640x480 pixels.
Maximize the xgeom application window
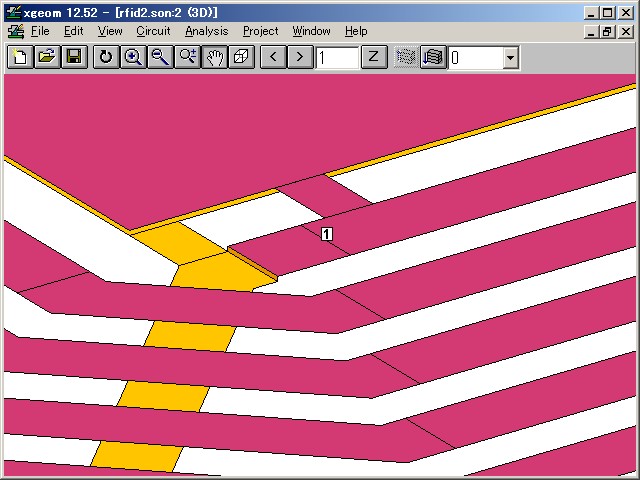click(607, 13)
